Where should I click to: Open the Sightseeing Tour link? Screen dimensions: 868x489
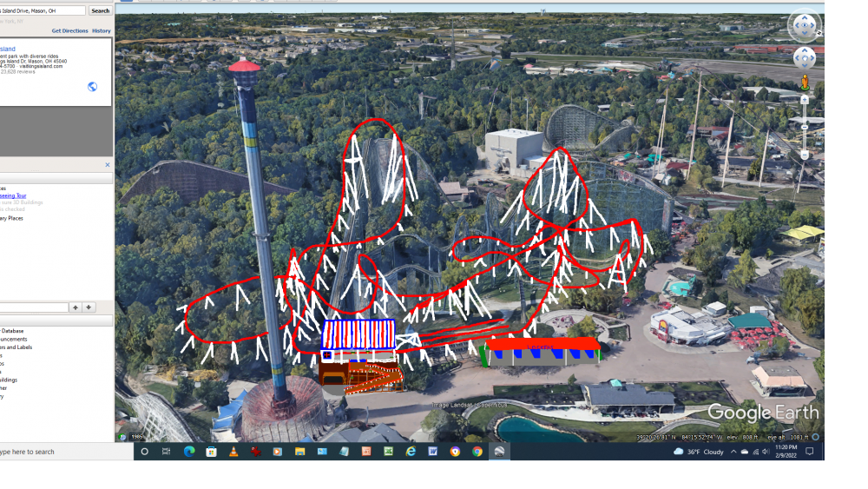tap(13, 195)
